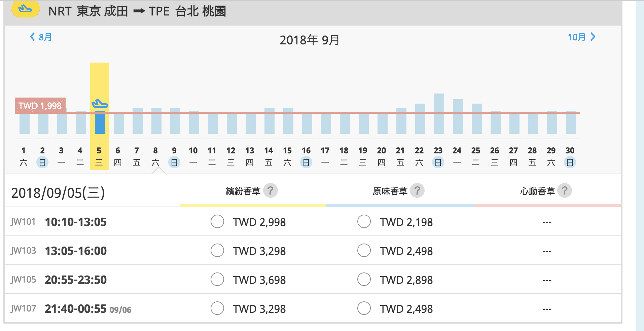Click price bar for September 25
Viewport: 644px width, 331px height.
pyautogui.click(x=477, y=119)
